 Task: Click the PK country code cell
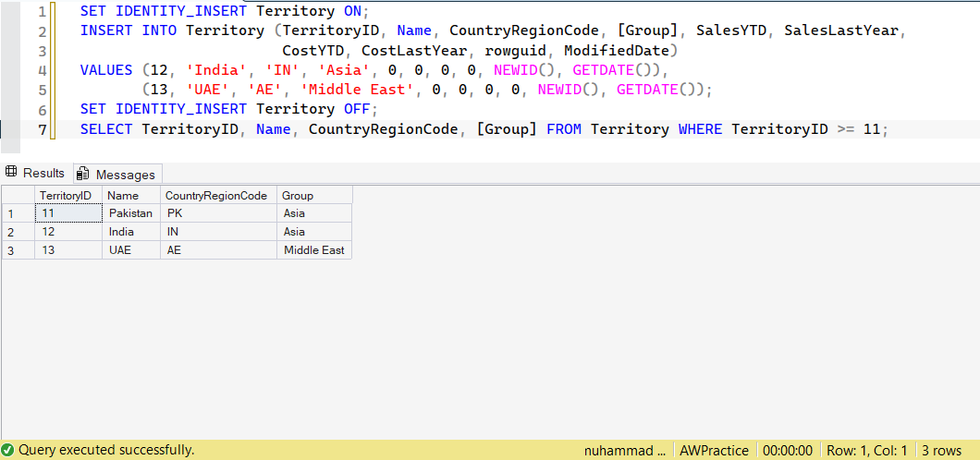click(x=219, y=212)
